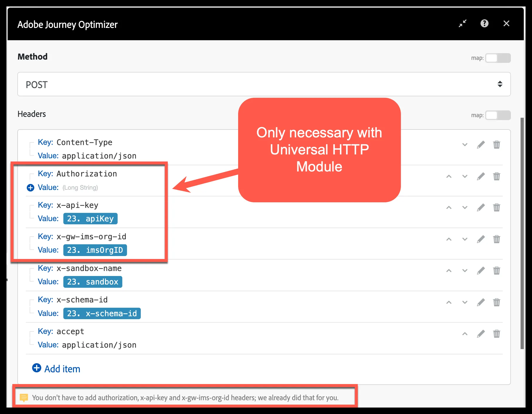This screenshot has height=414, width=532.
Task: Move x-gw-ims-org-id header up
Action: (449, 239)
